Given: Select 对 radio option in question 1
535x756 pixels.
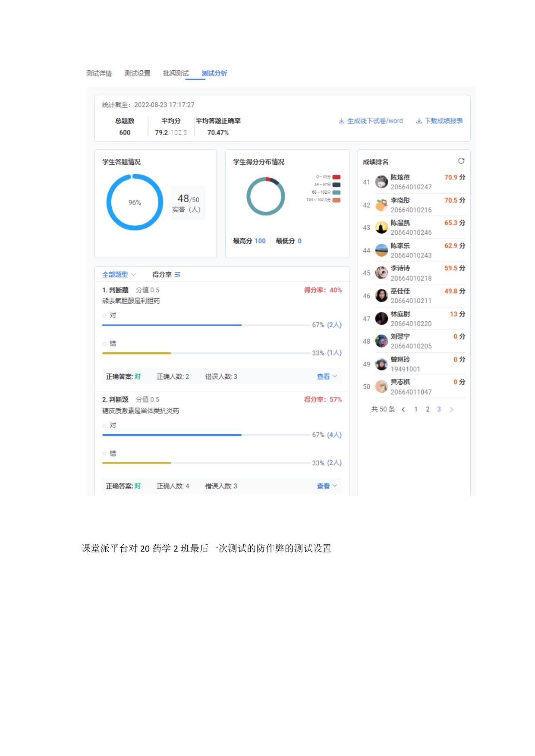Looking at the screenshot, I should [104, 316].
